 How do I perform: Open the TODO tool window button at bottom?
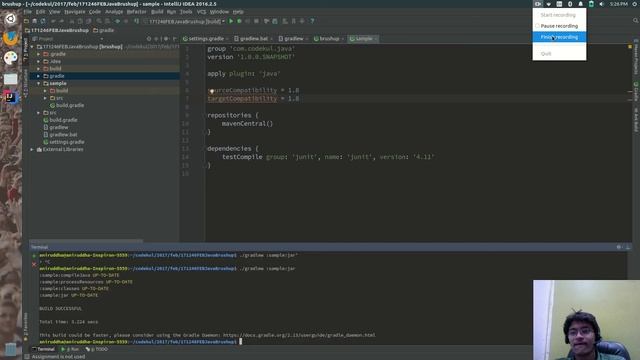pyautogui.click(x=97, y=349)
